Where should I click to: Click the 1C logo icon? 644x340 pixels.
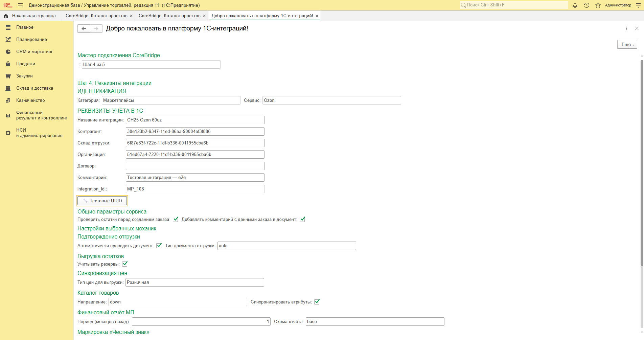coord(8,5)
